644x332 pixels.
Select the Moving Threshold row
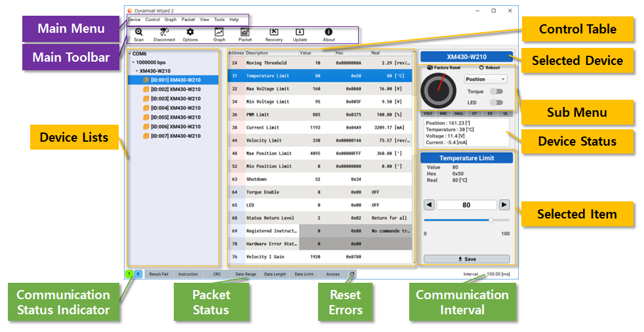pos(319,63)
